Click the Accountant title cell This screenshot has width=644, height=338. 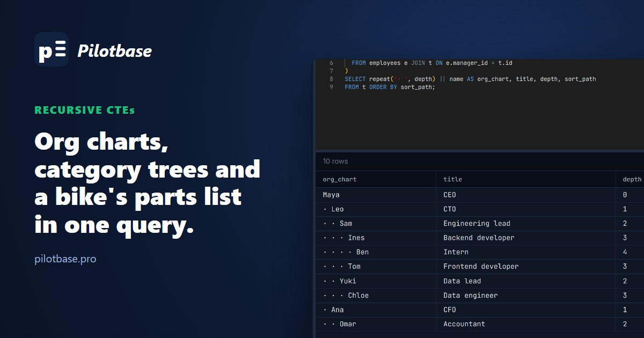click(x=526, y=324)
